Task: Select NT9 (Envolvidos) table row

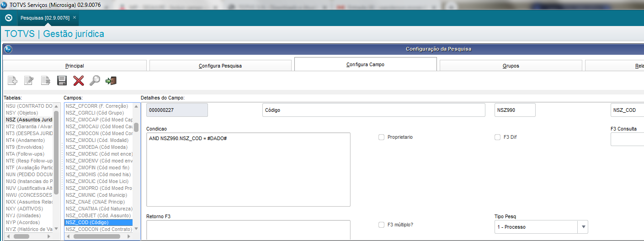Action: 29,147
